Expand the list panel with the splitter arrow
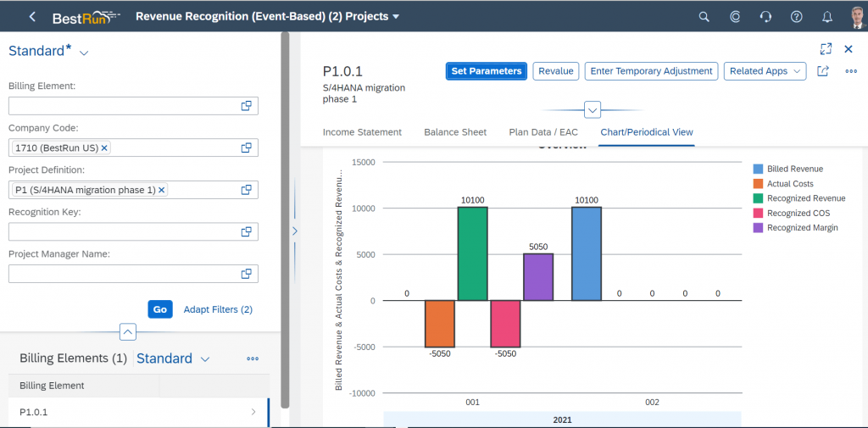Screen dimensions: 868x428 click(x=294, y=231)
